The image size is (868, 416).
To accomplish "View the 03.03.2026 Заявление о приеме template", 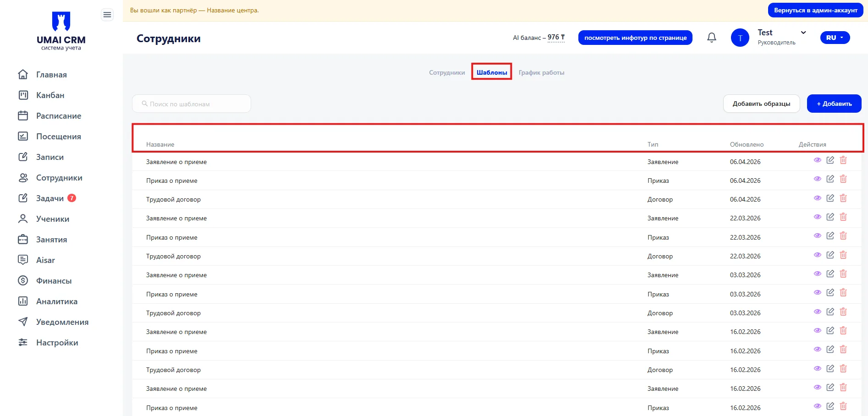I will coord(818,274).
